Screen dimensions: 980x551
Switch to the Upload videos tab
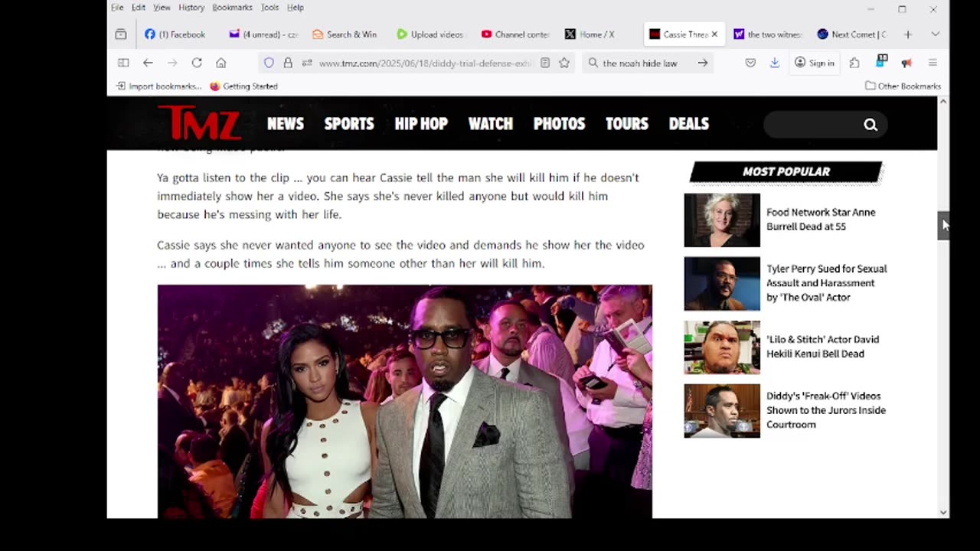coord(430,34)
